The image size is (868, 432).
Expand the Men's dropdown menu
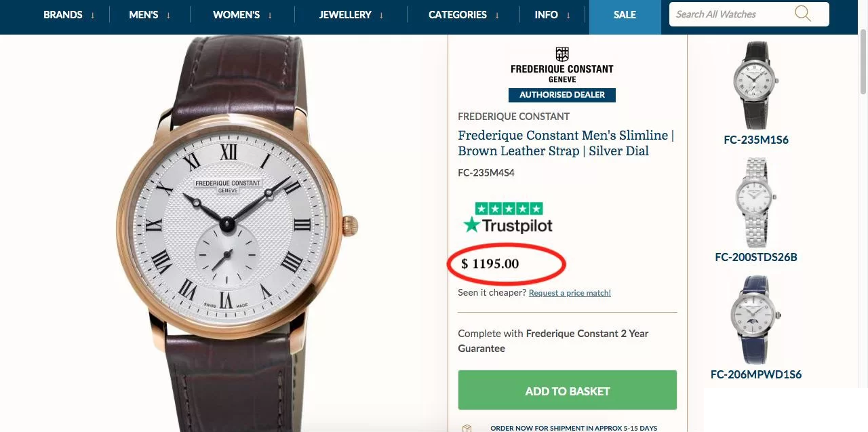click(x=150, y=14)
